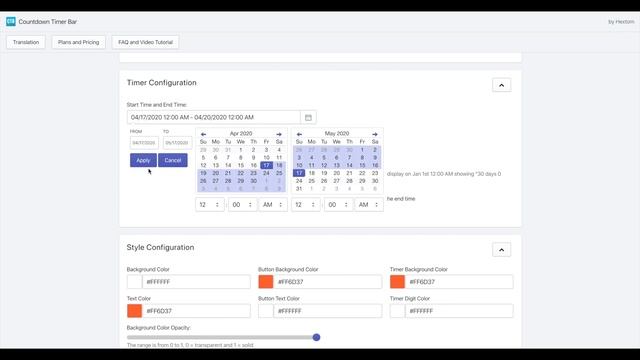Collapse the Style Configuration section
This screenshot has width=640, height=360.
pos(501,250)
